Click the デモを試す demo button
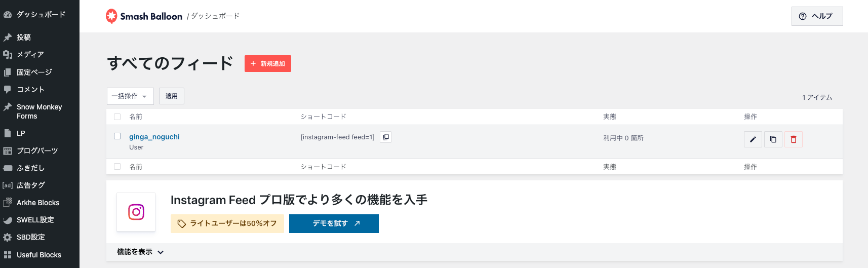Image resolution: width=868 pixels, height=268 pixels. click(x=334, y=223)
